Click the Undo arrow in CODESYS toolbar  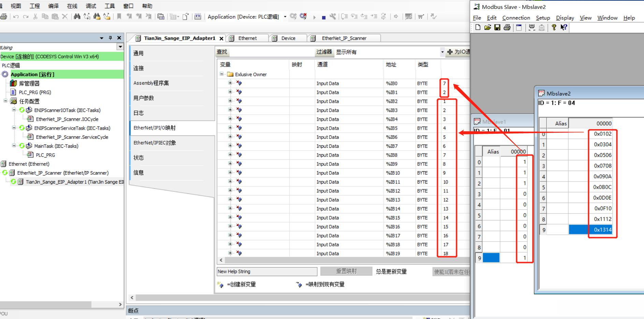pos(16,17)
